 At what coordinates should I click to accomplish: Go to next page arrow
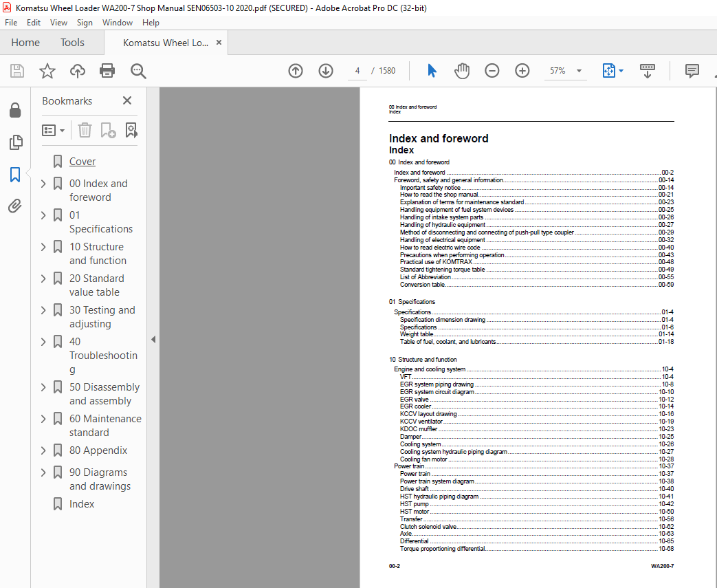(326, 71)
